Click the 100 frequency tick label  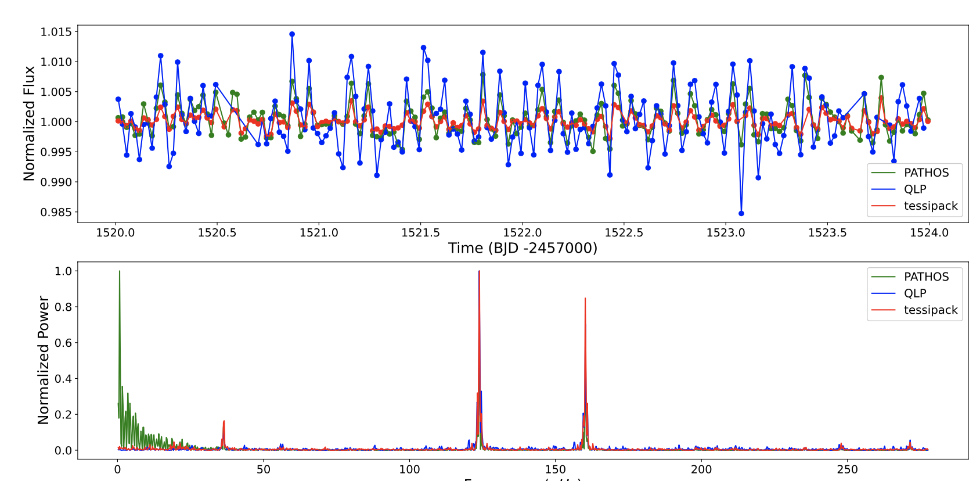409,469
